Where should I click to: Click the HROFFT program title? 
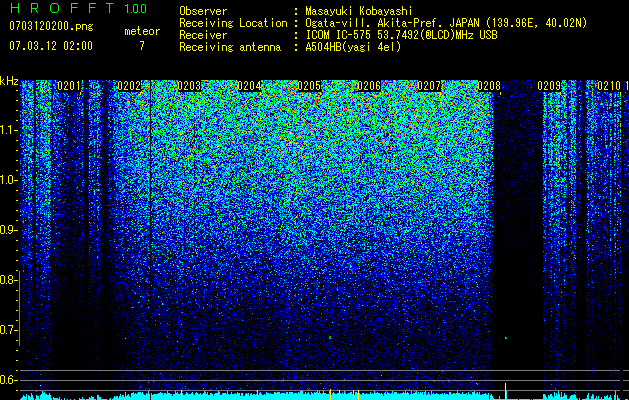(62, 8)
